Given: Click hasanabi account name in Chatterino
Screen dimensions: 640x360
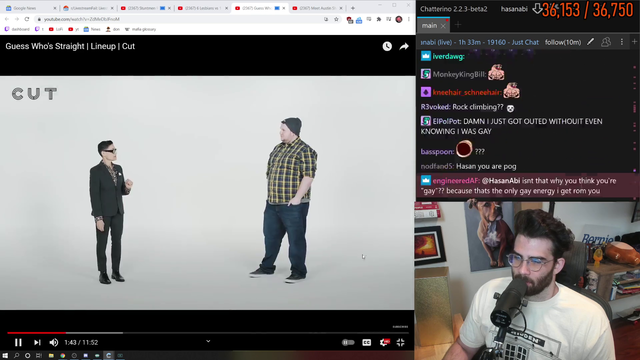Looking at the screenshot, I should click(x=514, y=9).
